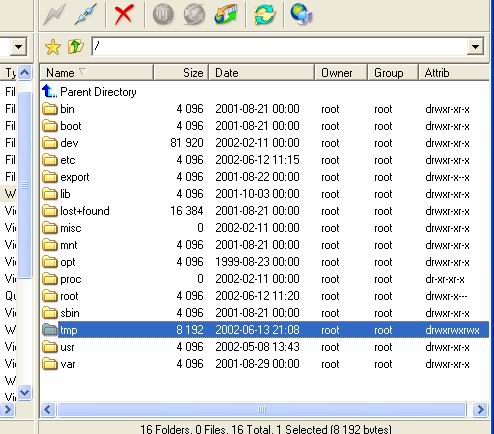Click the horizontal scrollbar thumb
The width and height of the screenshot is (494, 434).
(261, 410)
